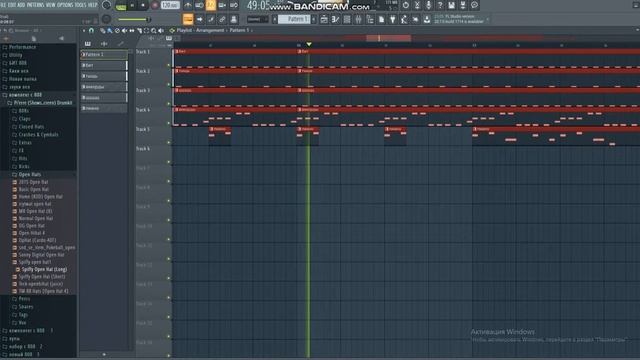Open the Channel rack from the shortcut toolbar

347,19
